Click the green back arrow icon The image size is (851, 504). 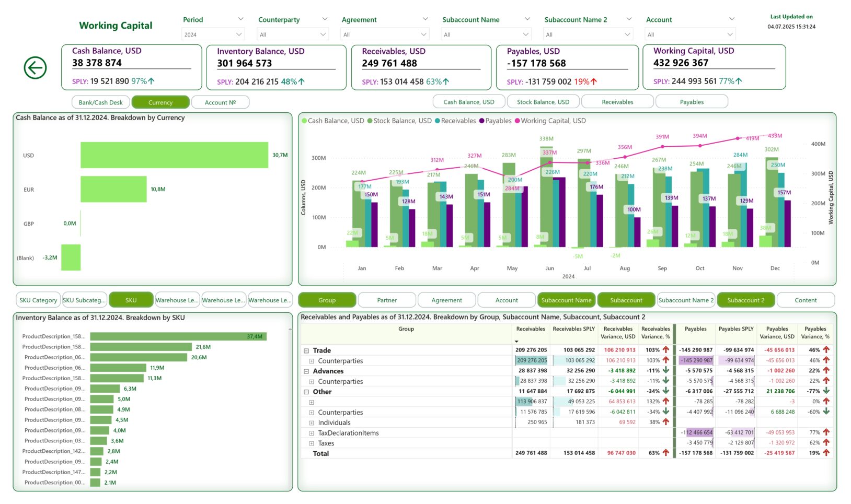click(x=35, y=68)
